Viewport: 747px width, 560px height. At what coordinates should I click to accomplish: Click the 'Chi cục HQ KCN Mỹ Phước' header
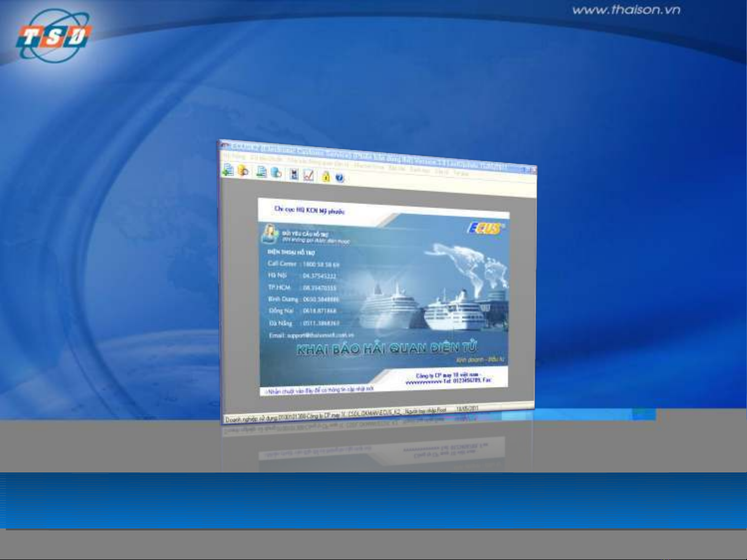pyautogui.click(x=309, y=210)
